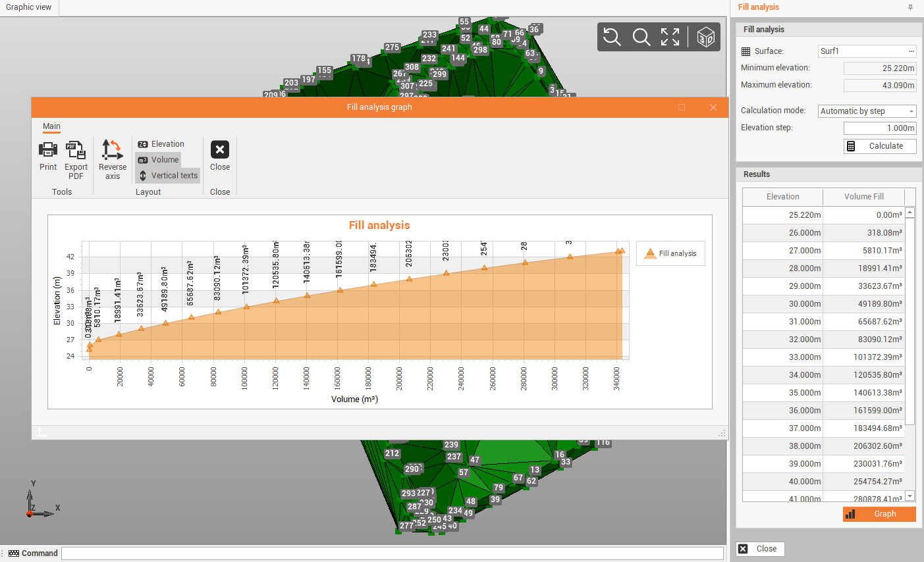Switch to the Graphic view tab

click(x=29, y=7)
